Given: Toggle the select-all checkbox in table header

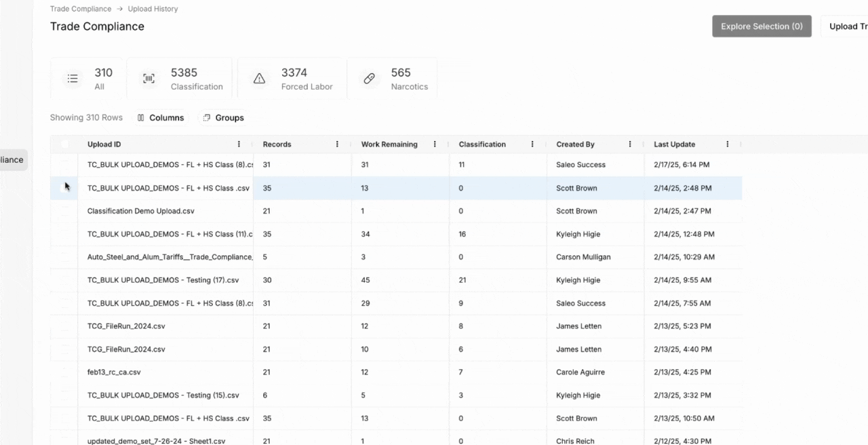Looking at the screenshot, I should (x=64, y=144).
